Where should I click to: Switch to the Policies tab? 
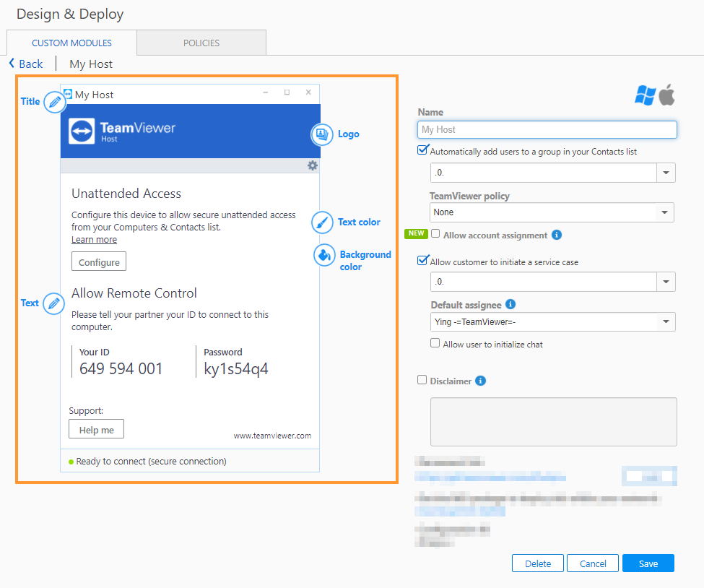click(x=201, y=43)
